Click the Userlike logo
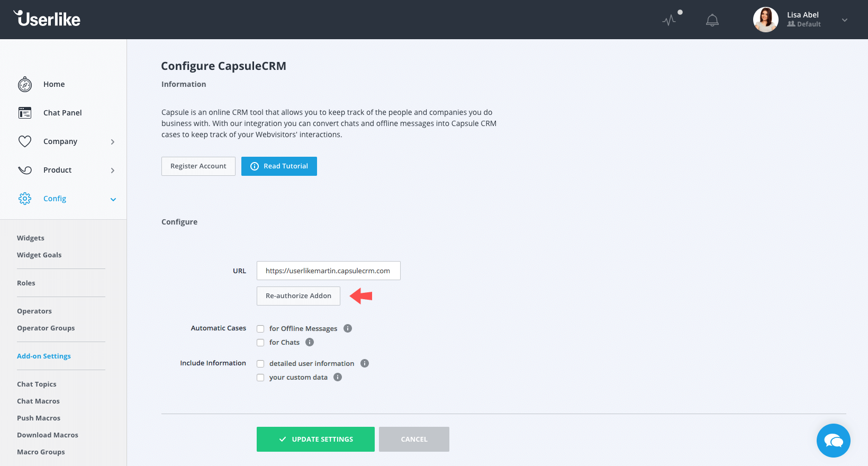868x466 pixels. (x=47, y=19)
